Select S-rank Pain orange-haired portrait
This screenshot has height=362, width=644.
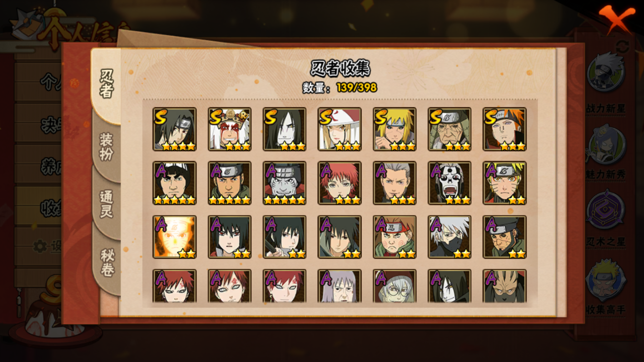(504, 129)
